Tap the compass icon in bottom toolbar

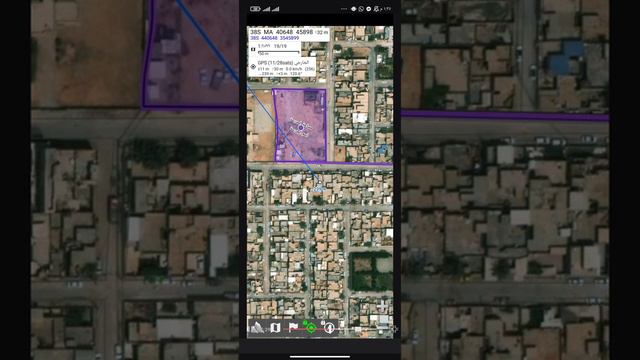(x=329, y=327)
